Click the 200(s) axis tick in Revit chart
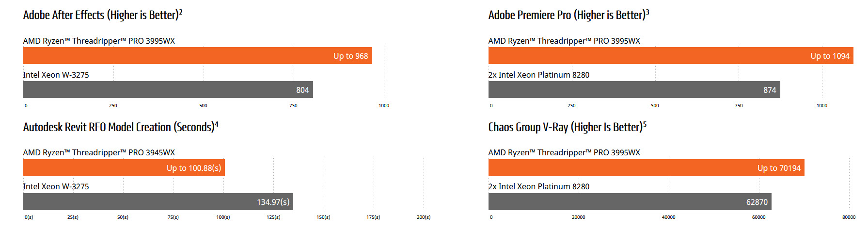The width and height of the screenshot is (868, 248). pyautogui.click(x=424, y=217)
